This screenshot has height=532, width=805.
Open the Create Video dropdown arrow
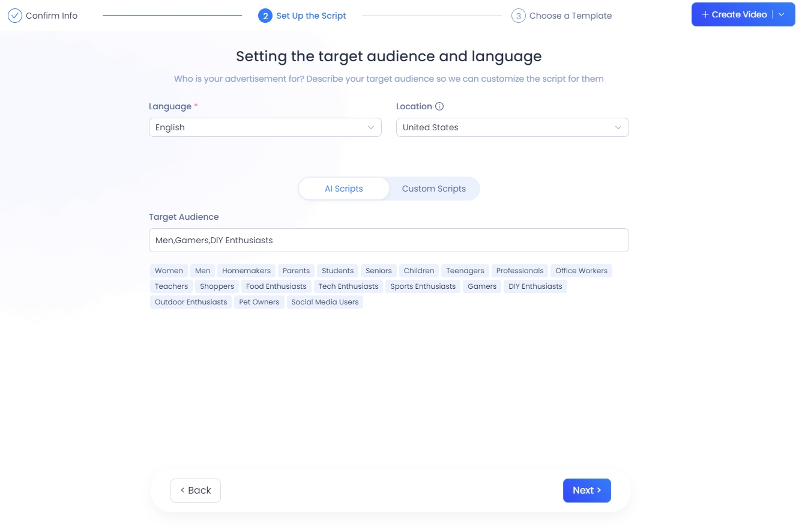782,14
